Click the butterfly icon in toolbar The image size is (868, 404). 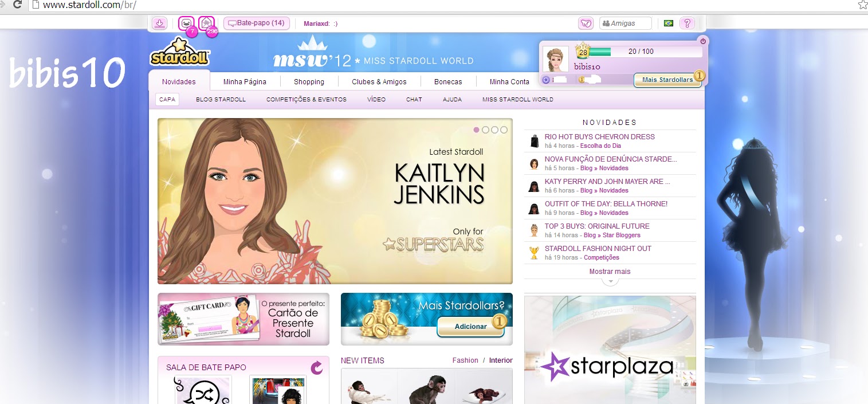(x=586, y=23)
